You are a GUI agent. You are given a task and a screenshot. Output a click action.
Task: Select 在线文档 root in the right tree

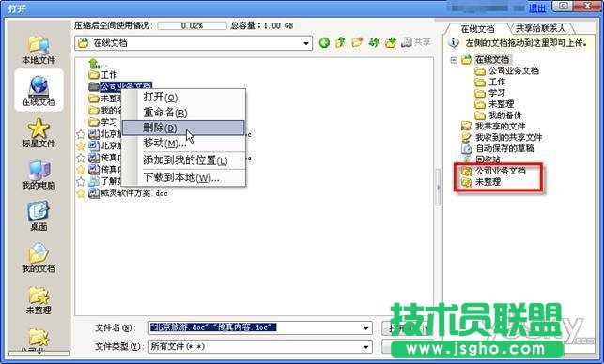click(491, 60)
